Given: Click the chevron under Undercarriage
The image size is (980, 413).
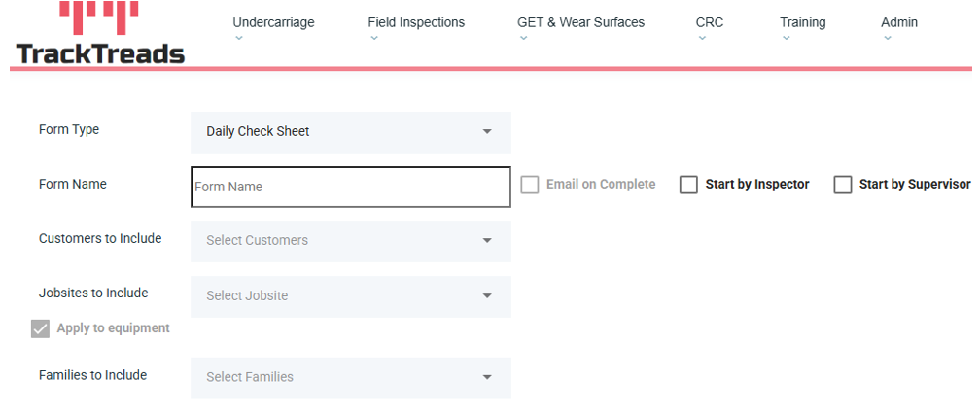Looking at the screenshot, I should [x=239, y=39].
